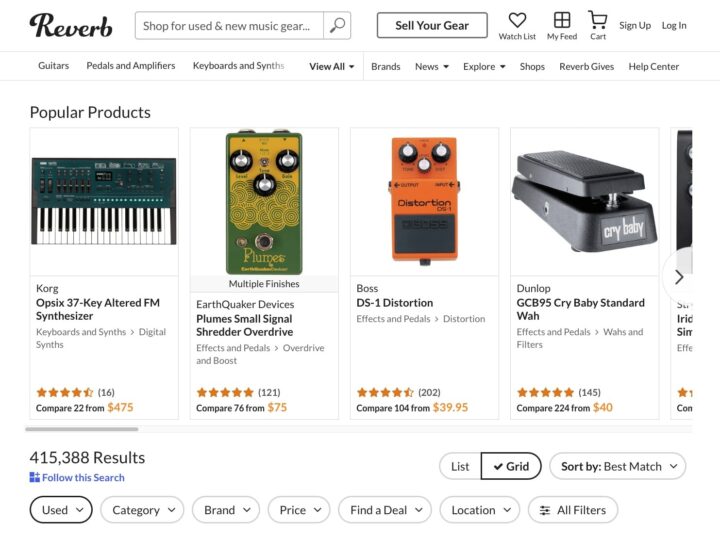Select the Grid view toggle

point(510,466)
